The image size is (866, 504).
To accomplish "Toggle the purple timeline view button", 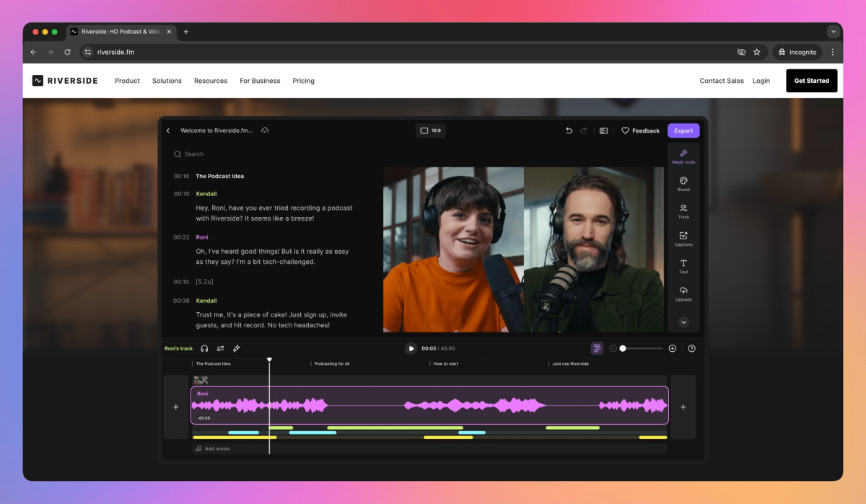I will [x=597, y=348].
